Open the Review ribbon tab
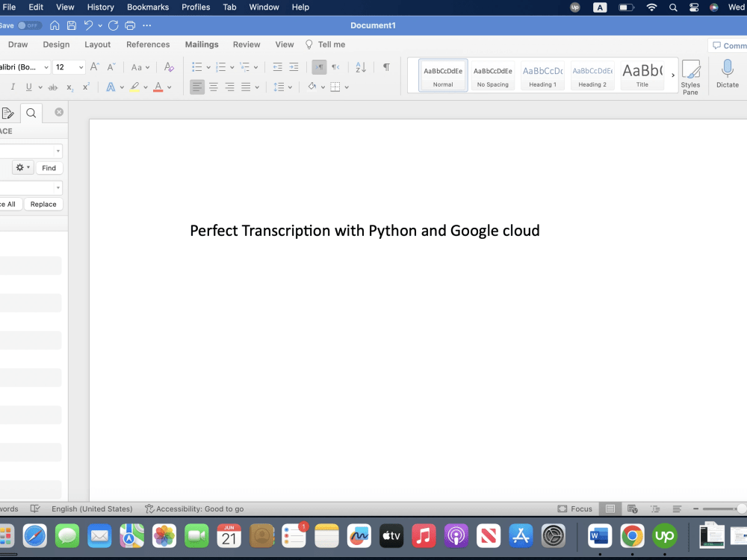747x560 pixels. (x=247, y=45)
